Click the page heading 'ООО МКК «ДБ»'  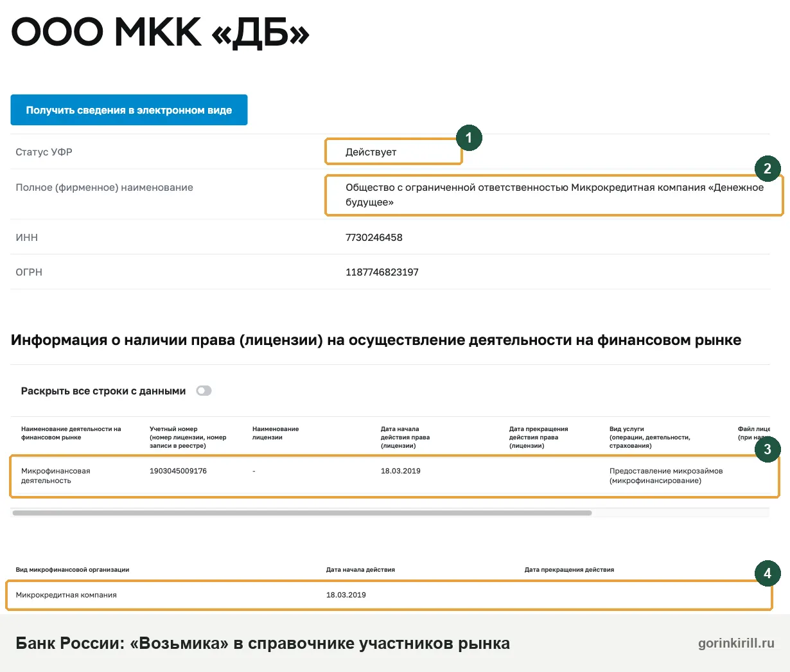pos(161,31)
